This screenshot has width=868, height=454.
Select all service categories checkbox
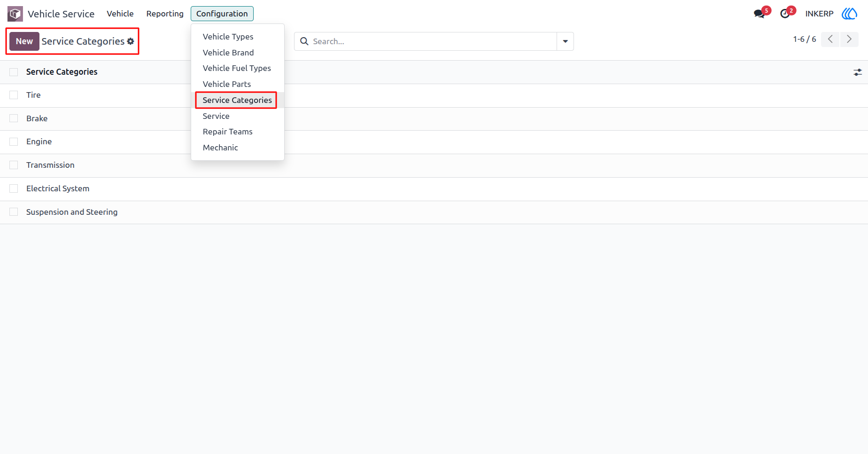(14, 72)
